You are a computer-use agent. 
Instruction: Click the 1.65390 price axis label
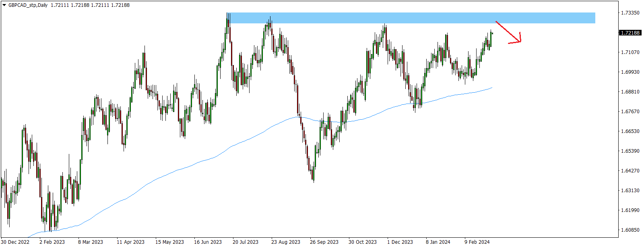630,151
